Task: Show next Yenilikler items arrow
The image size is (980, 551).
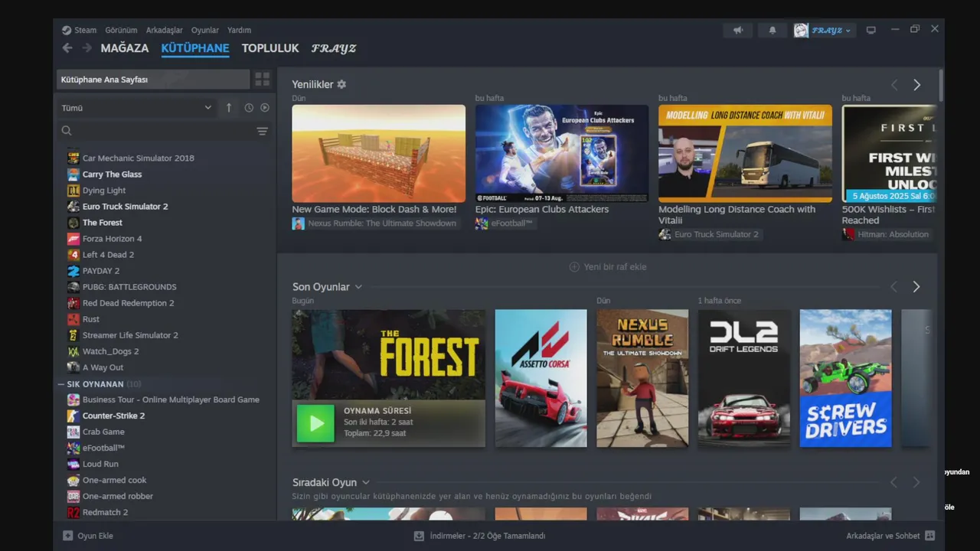Action: click(916, 85)
